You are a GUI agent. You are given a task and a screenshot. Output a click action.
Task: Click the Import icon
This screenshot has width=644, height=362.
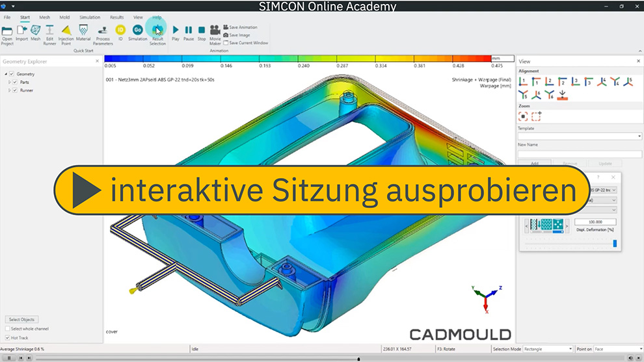[21, 30]
